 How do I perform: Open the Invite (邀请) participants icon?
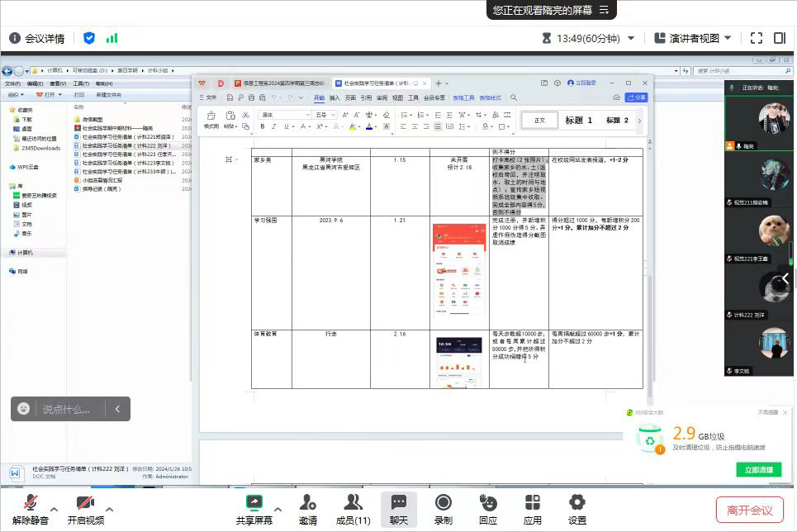(308, 509)
